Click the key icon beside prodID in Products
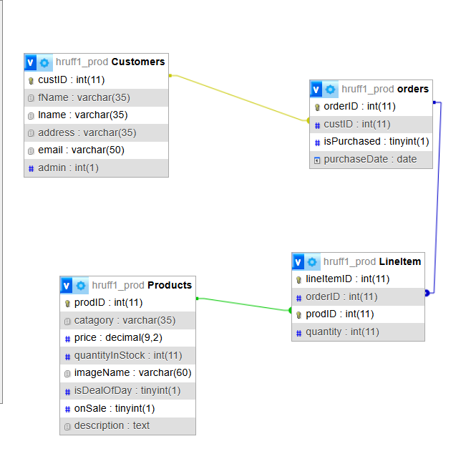 (x=67, y=303)
